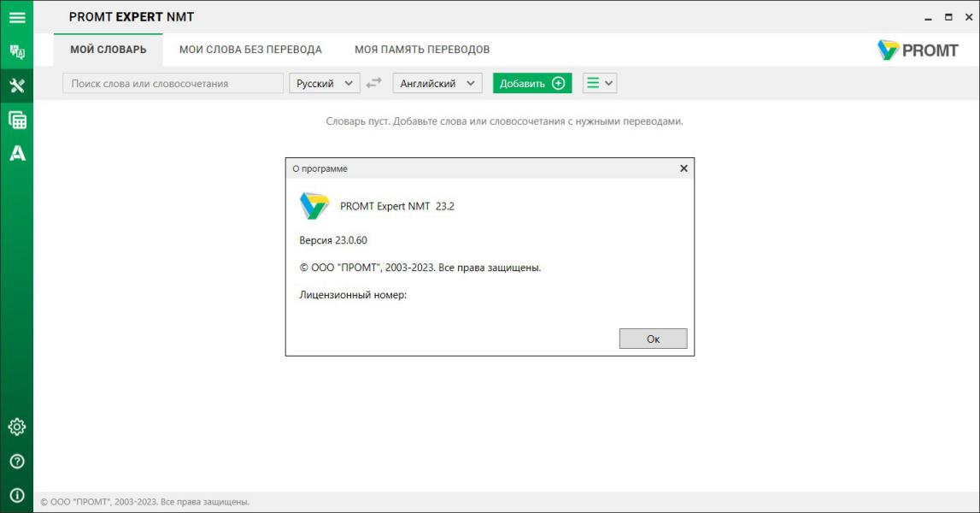Viewport: 980px width, 513px height.
Task: Click the Словарь пуст message
Action: (504, 121)
